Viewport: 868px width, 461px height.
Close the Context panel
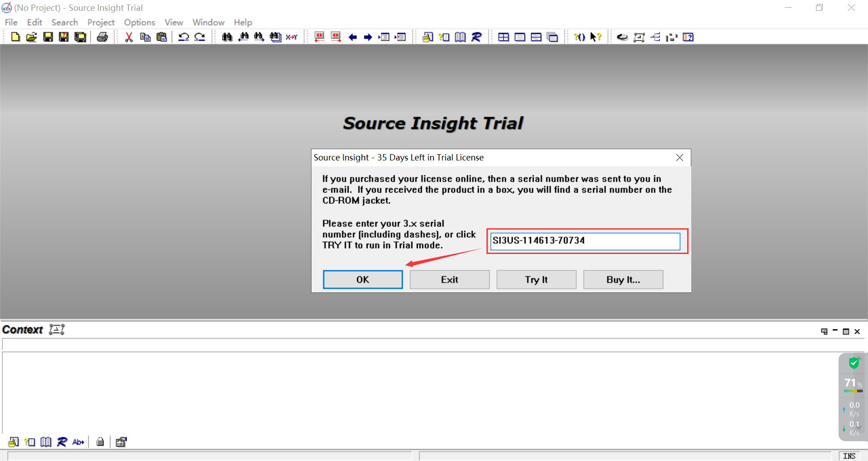click(x=857, y=331)
